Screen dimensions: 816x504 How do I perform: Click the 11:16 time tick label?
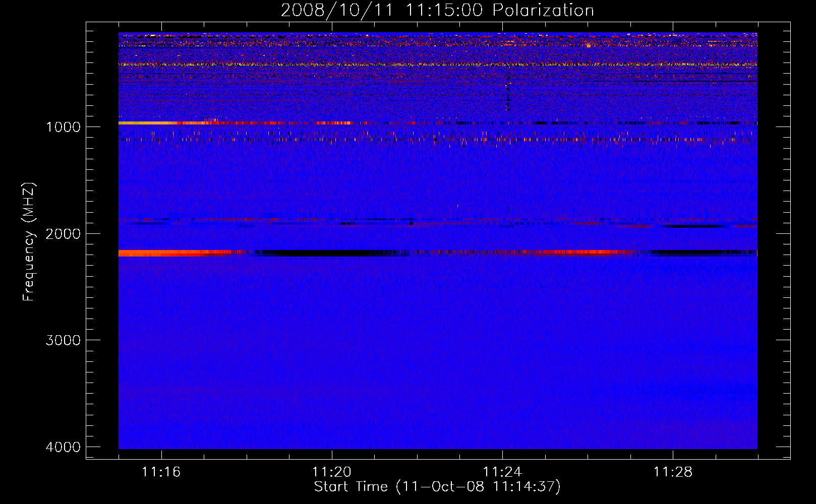tap(161, 472)
